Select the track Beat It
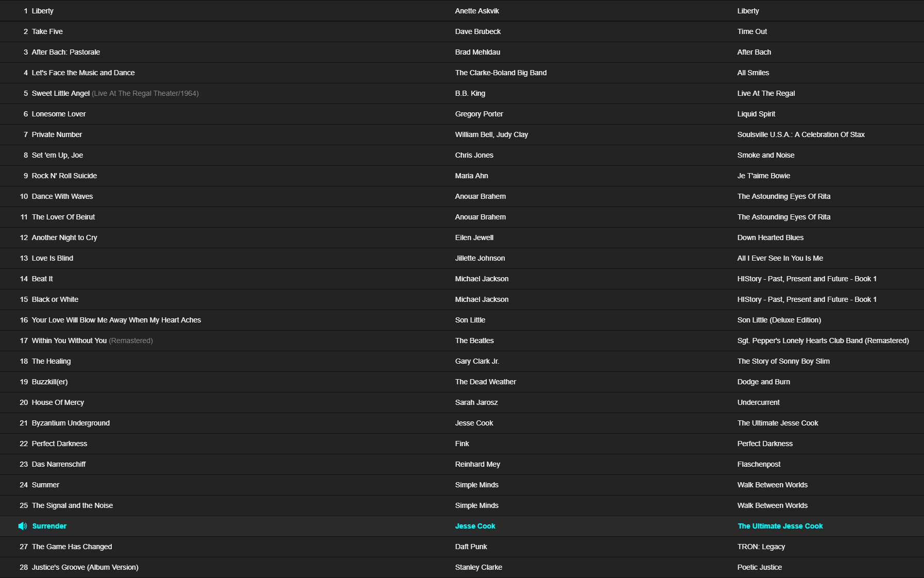Viewport: 924px width, 578px height. (x=42, y=279)
